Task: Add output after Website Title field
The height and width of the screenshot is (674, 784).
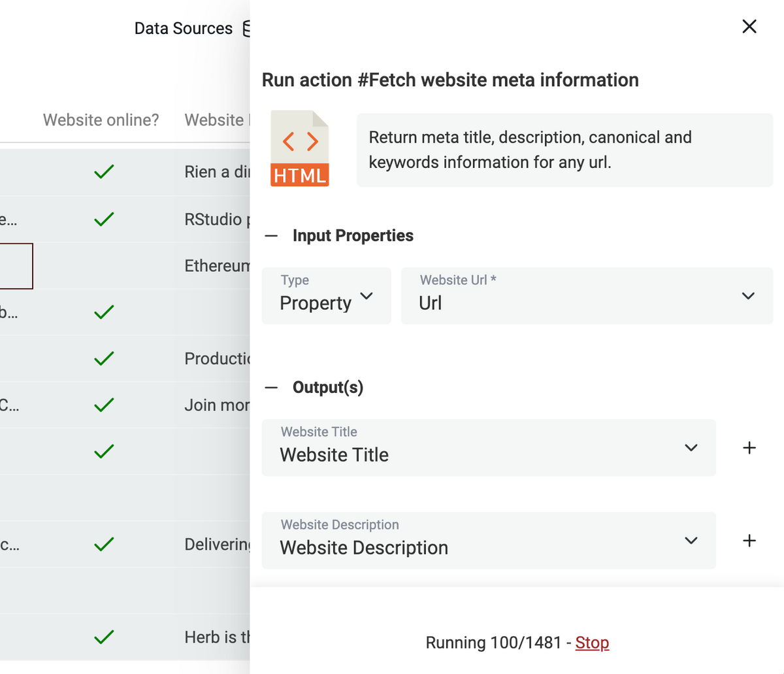Action: 749,448
